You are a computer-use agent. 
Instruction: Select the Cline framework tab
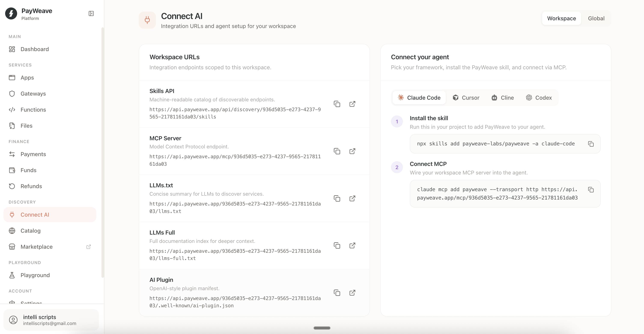point(502,98)
